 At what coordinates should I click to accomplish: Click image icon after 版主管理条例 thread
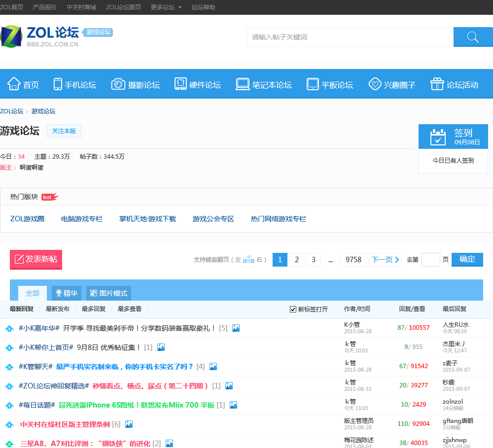click(x=129, y=424)
